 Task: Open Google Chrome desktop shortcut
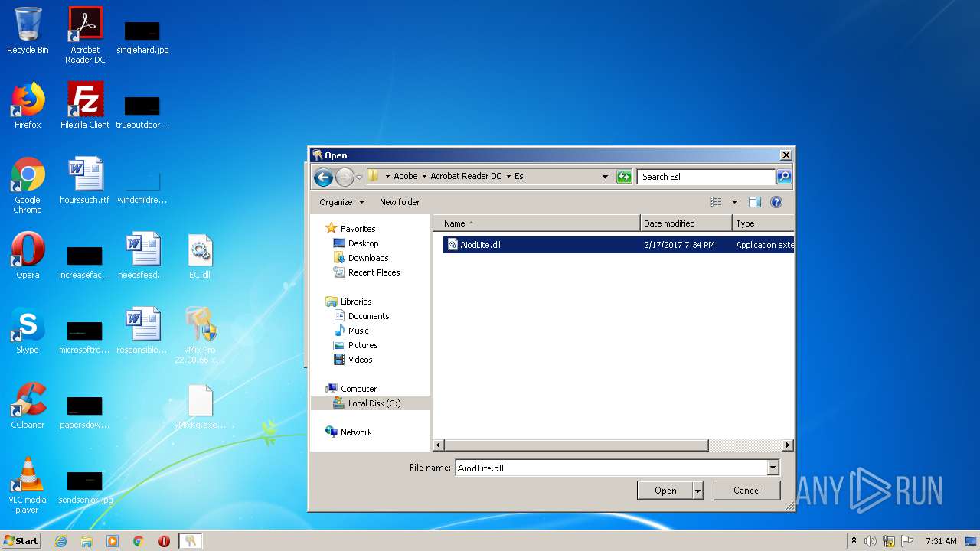click(28, 185)
